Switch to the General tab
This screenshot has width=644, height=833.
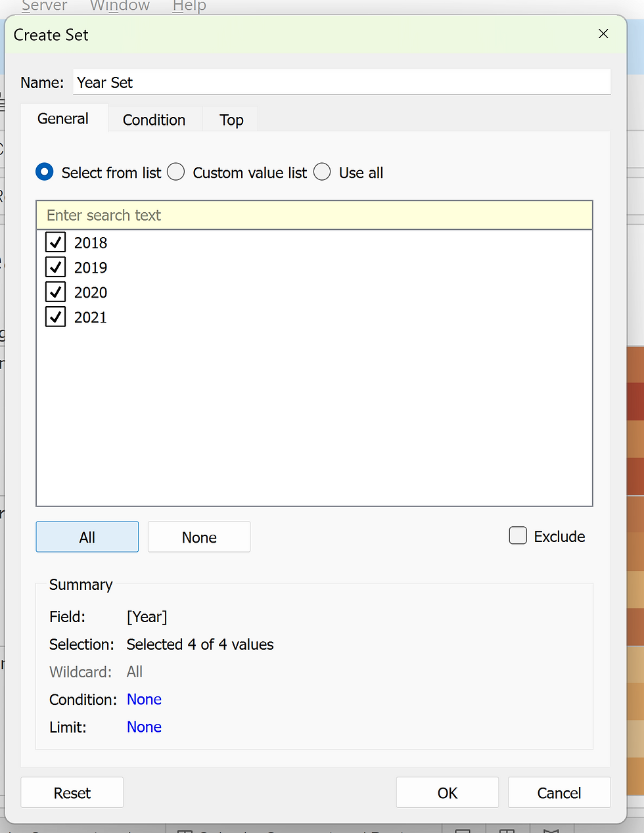[63, 119]
